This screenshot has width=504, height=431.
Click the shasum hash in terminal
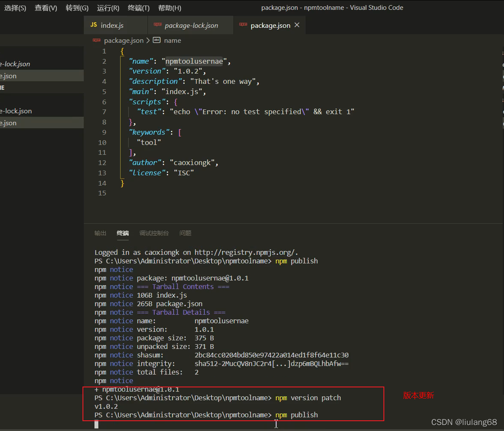click(x=271, y=355)
